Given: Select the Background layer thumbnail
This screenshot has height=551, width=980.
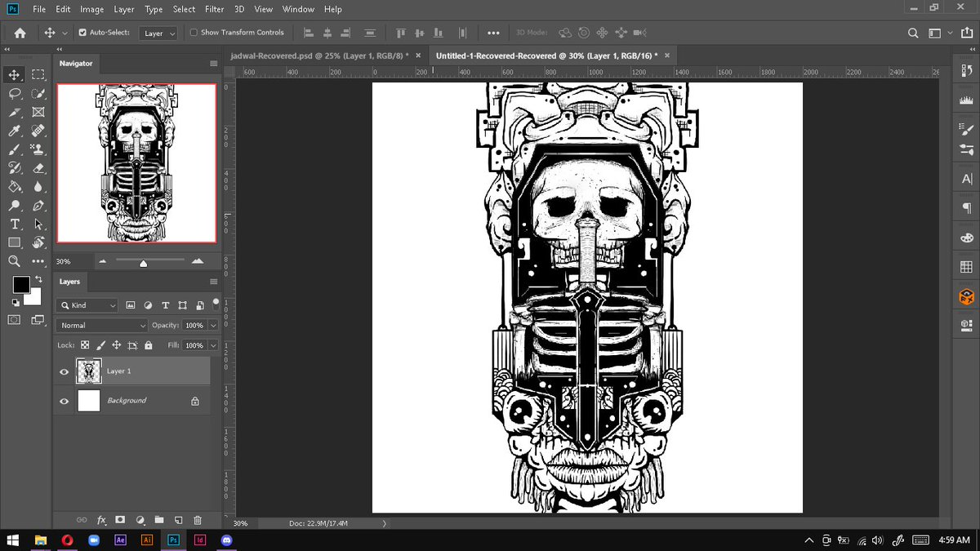Looking at the screenshot, I should point(89,401).
